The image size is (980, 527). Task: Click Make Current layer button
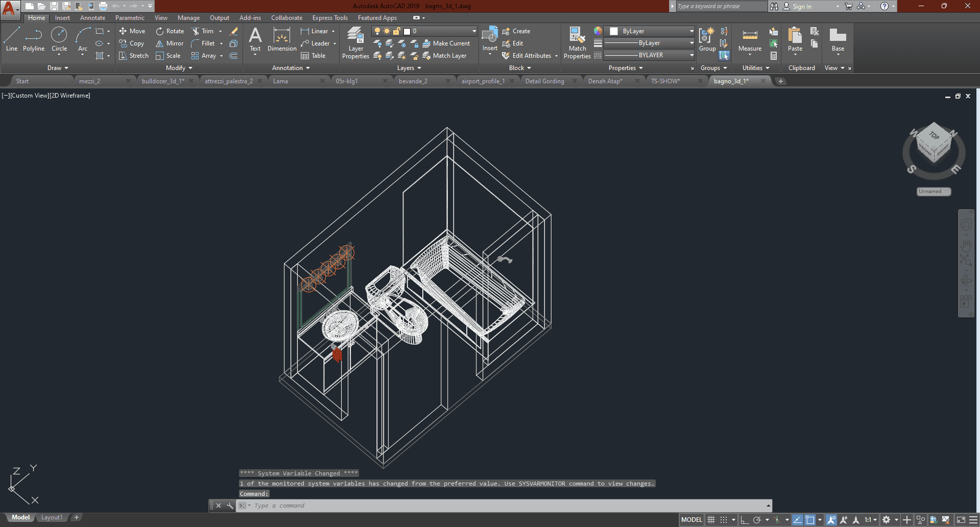[446, 43]
